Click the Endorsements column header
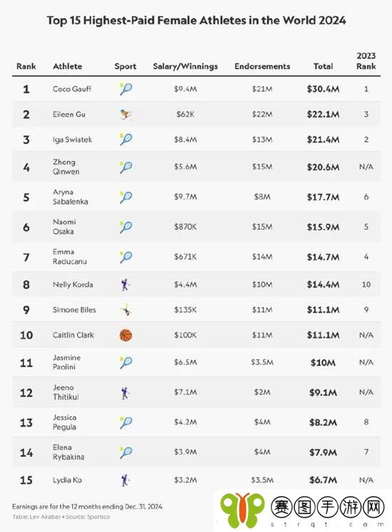 coord(262,66)
